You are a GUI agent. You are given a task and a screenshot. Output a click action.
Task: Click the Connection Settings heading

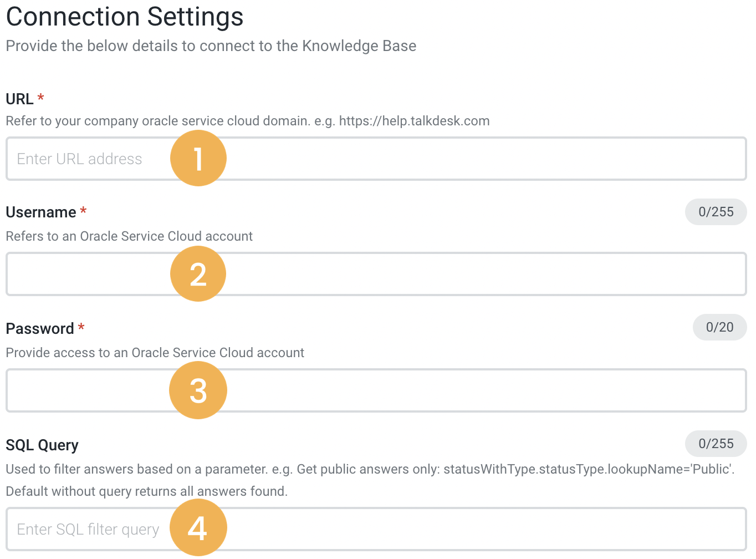(124, 17)
